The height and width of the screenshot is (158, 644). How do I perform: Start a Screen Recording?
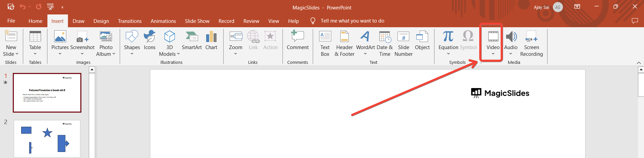531,43
